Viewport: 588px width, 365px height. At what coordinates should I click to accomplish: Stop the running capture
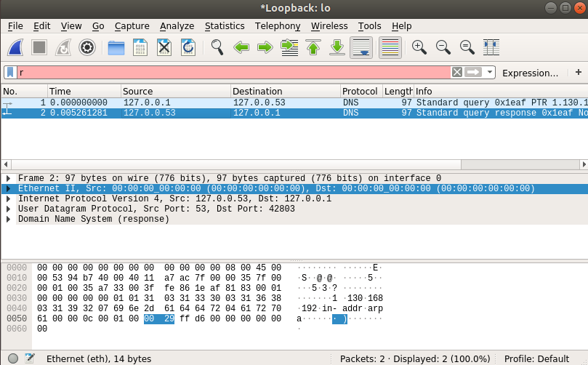point(39,48)
